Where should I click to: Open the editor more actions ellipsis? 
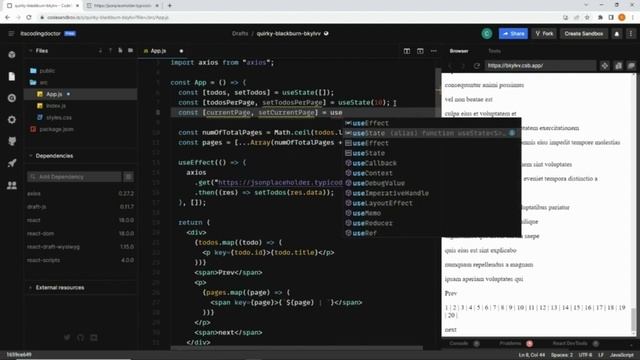433,51
